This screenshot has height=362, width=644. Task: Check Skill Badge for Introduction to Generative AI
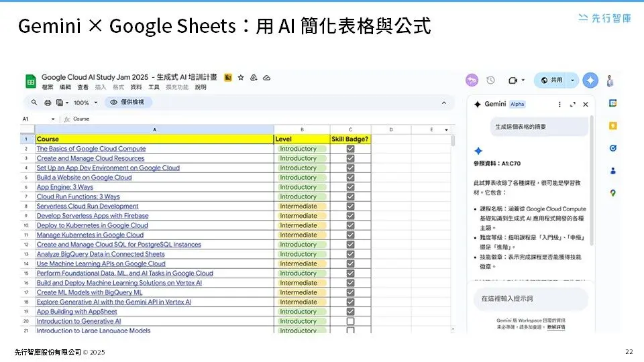350,321
